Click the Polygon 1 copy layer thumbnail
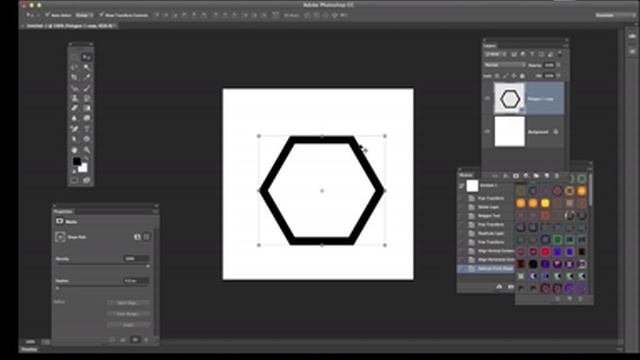Viewport: 640px width, 360px height. (509, 98)
